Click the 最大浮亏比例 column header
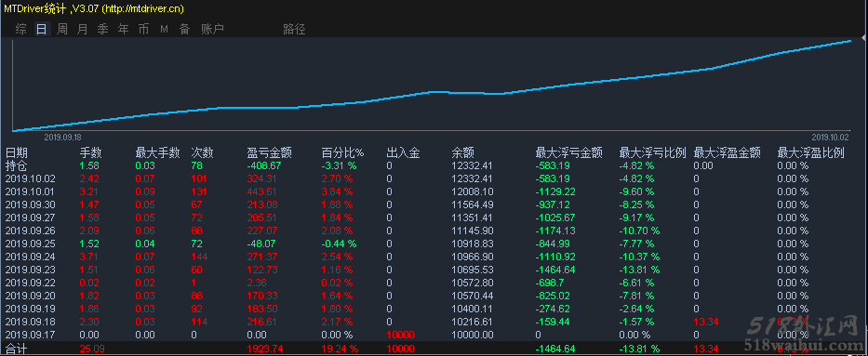Screen dimensions: 868x356 pos(653,153)
